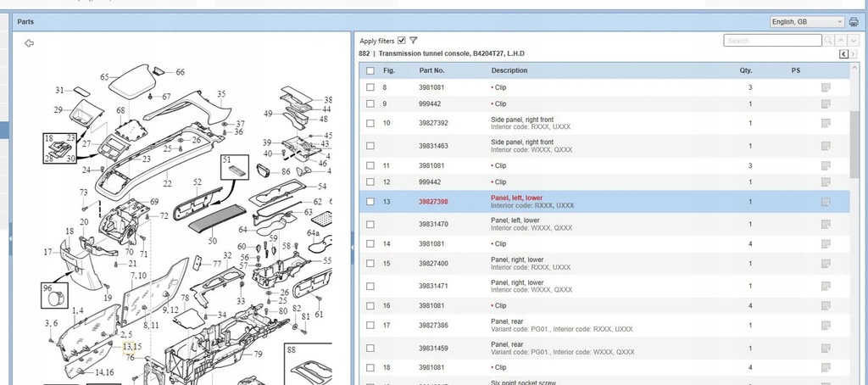Click the PS column header
This screenshot has width=868, height=385.
(795, 71)
